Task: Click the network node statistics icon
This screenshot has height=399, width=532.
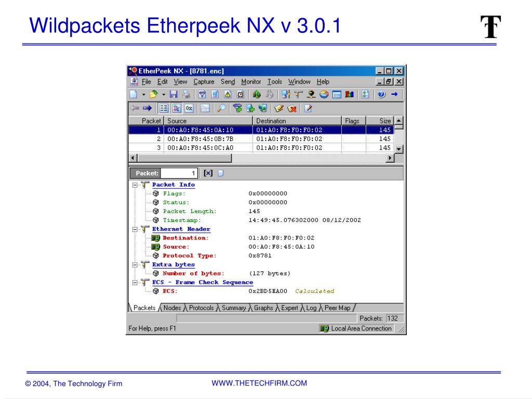Action: pos(311,95)
